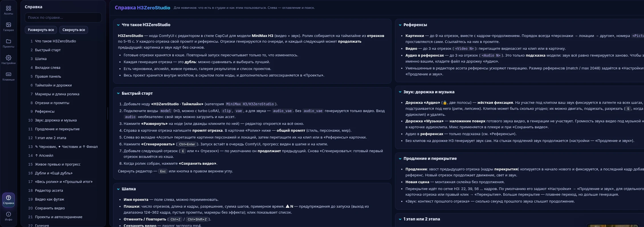
Task: Go to contents item «Таймлайн и дорожки»
Action: click(63, 85)
